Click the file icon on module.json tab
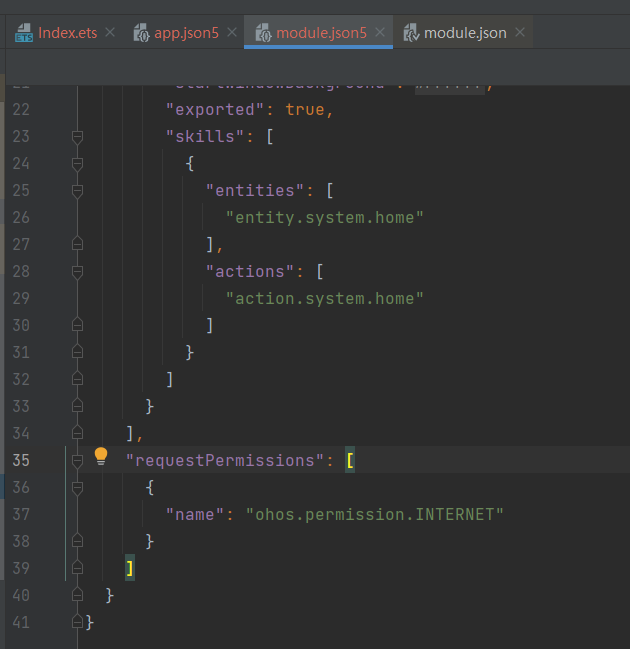The width and height of the screenshot is (630, 649). [411, 33]
